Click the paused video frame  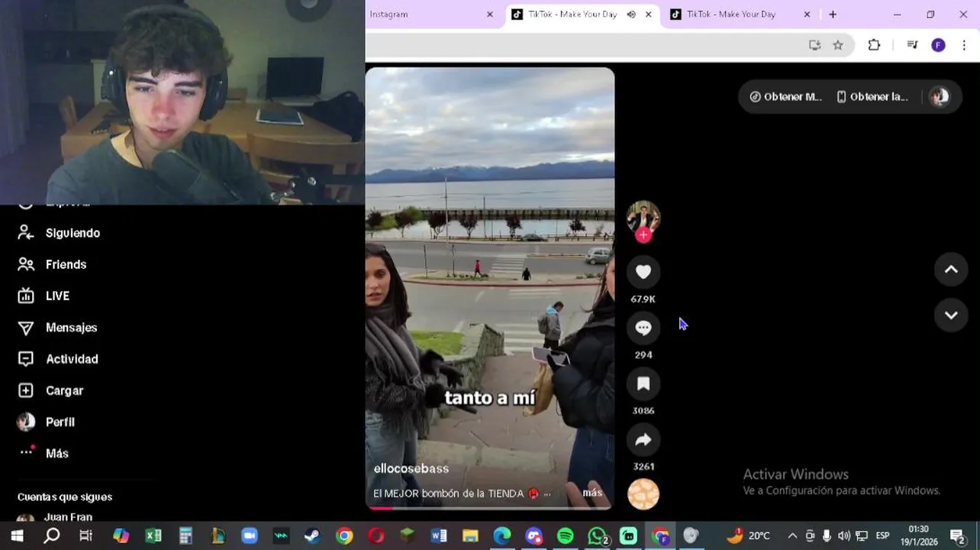click(490, 287)
